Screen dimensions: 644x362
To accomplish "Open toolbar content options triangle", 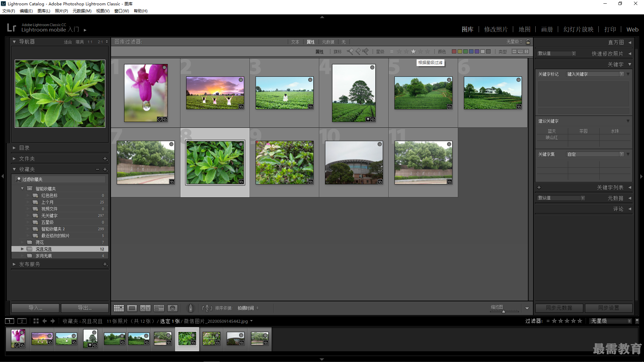I will (527, 308).
